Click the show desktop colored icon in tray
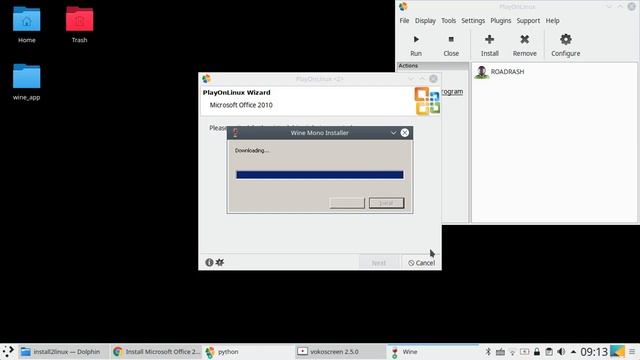The width and height of the screenshot is (640, 360). tap(617, 351)
